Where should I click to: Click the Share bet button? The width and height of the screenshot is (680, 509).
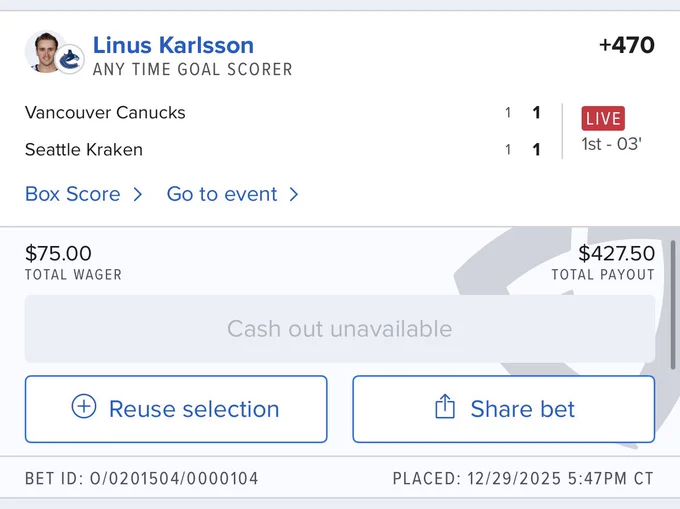click(x=503, y=409)
